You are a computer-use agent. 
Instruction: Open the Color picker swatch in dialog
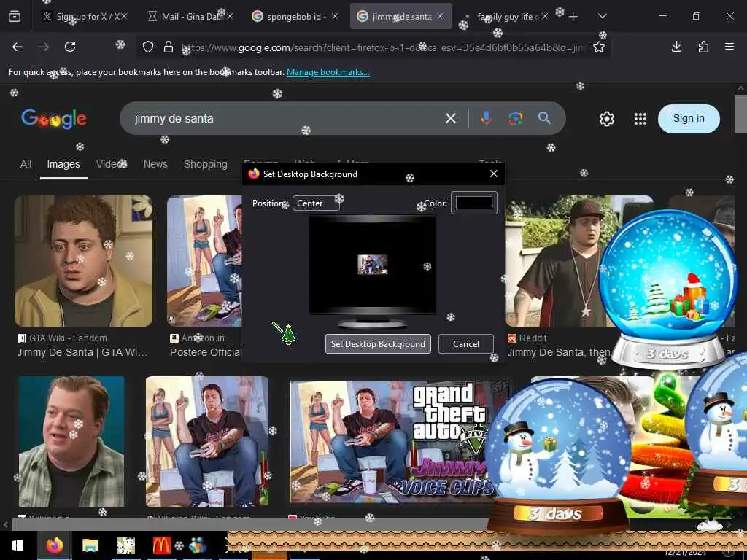coord(474,203)
